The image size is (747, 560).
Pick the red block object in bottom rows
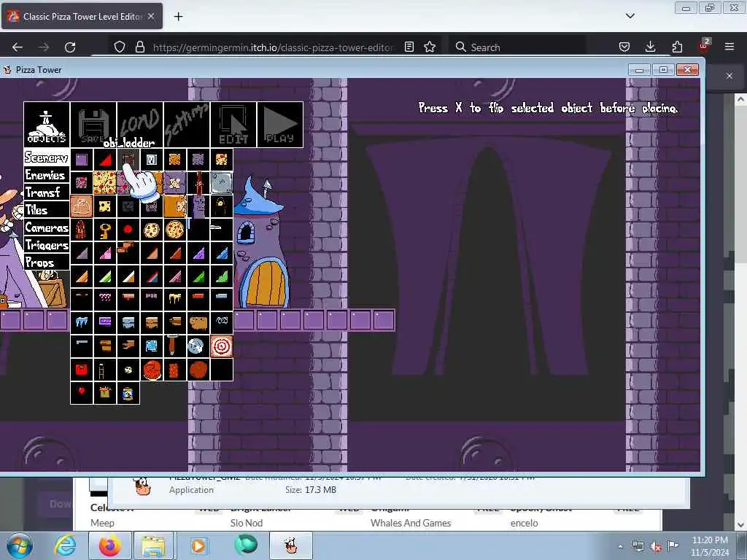(82, 370)
